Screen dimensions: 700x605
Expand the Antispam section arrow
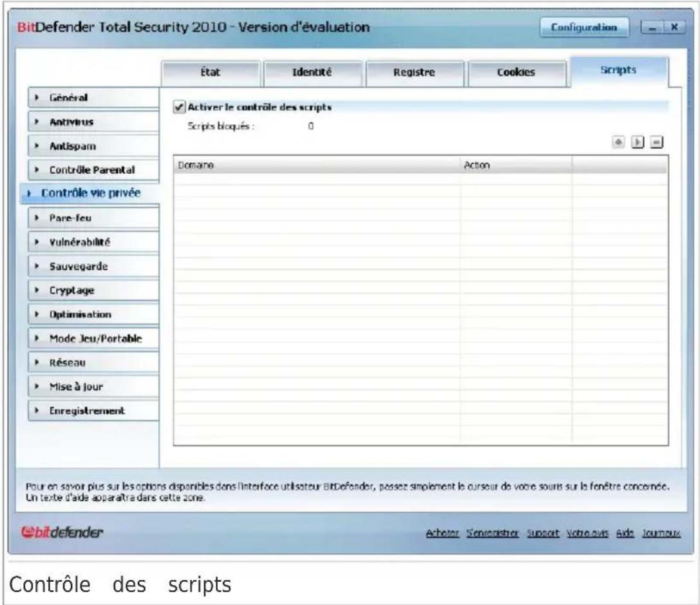pos(37,145)
